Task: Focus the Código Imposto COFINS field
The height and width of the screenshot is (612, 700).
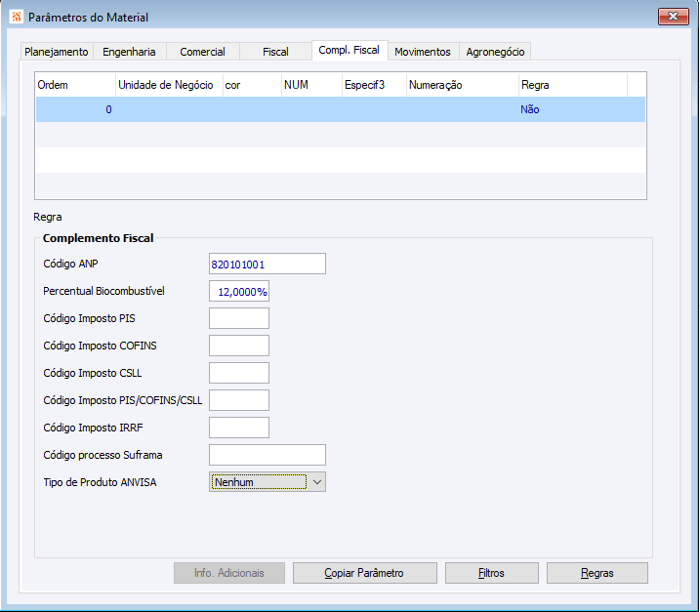Action: pyautogui.click(x=239, y=346)
